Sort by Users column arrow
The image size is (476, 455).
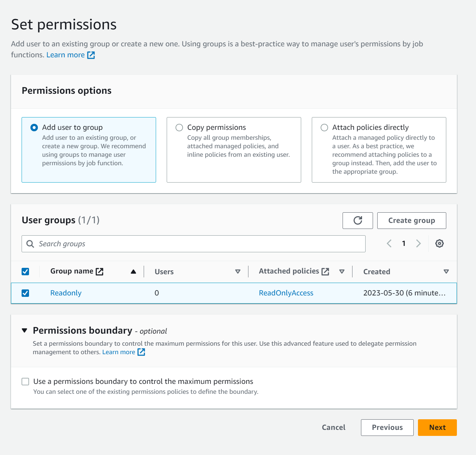click(x=238, y=271)
